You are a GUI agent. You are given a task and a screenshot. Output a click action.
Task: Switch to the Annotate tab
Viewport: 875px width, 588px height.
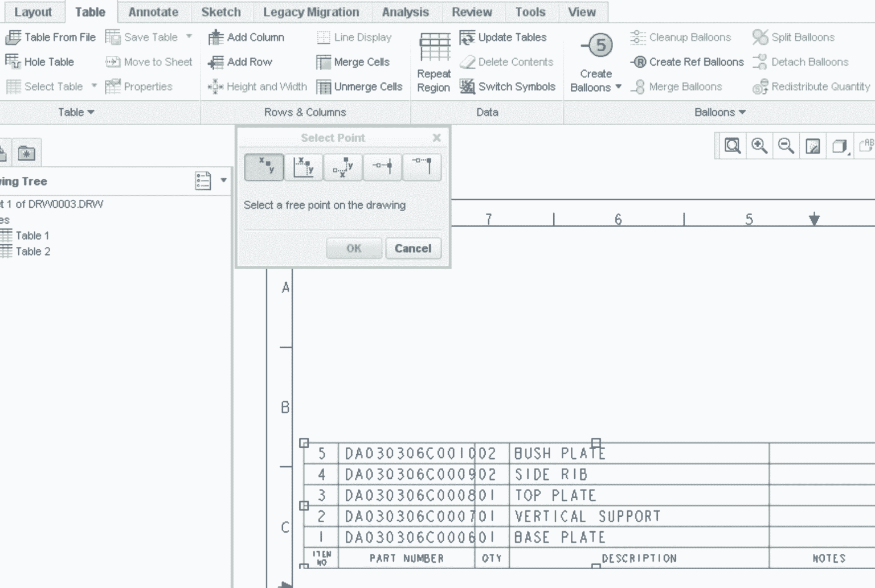click(153, 12)
